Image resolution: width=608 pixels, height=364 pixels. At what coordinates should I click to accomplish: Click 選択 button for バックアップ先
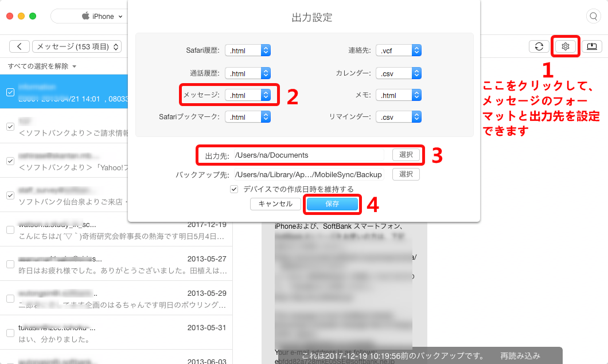(406, 174)
